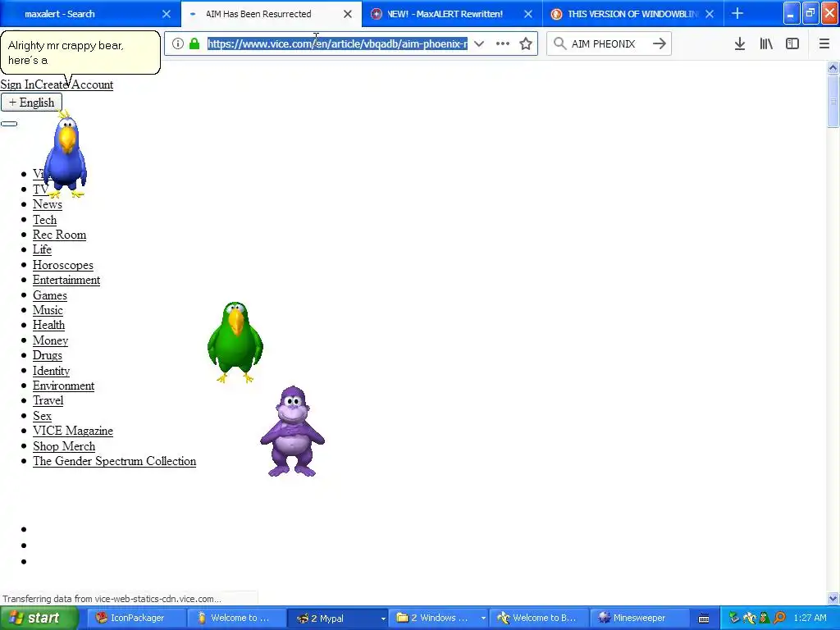Viewport: 840px width, 630px height.
Task: Open the Health link
Action: click(48, 325)
